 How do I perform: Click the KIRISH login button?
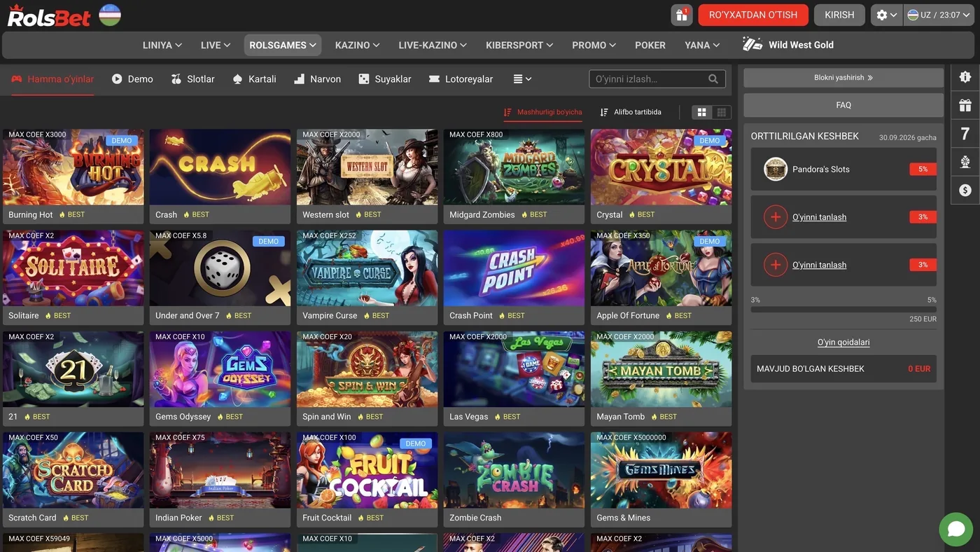pyautogui.click(x=839, y=15)
